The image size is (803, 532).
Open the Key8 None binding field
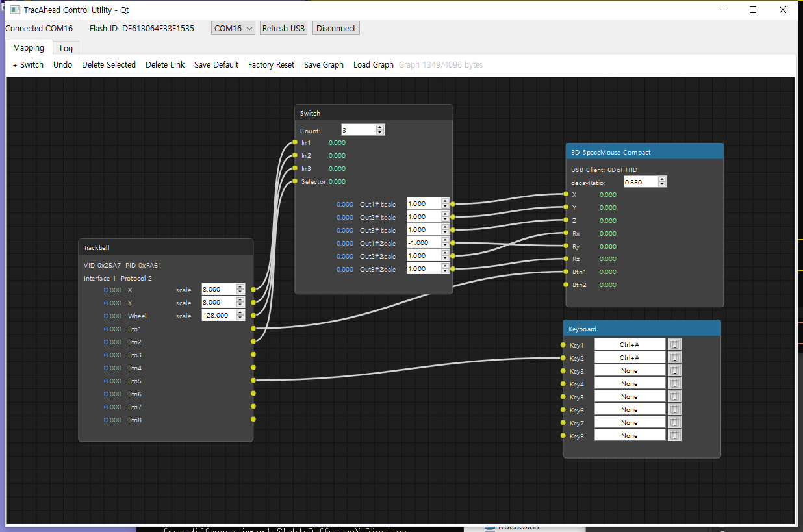click(630, 435)
